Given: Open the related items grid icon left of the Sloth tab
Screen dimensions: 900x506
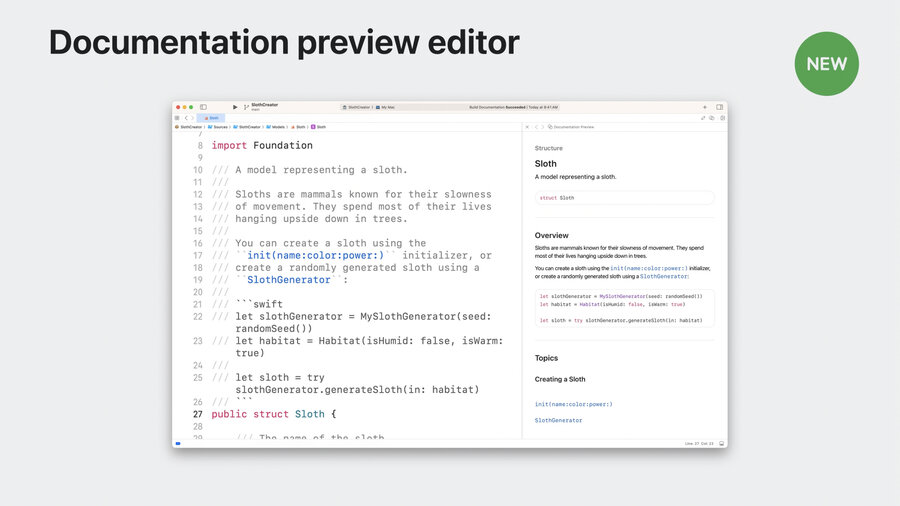Looking at the screenshot, I should coord(177,118).
